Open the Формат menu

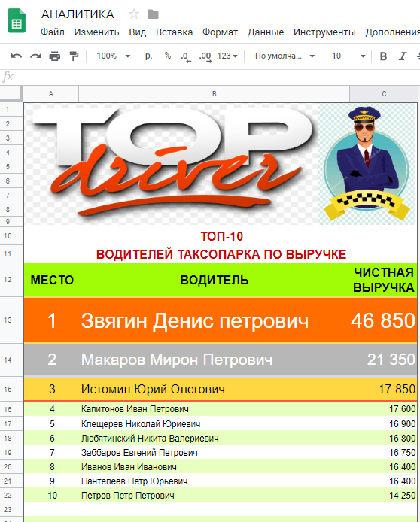pyautogui.click(x=220, y=32)
